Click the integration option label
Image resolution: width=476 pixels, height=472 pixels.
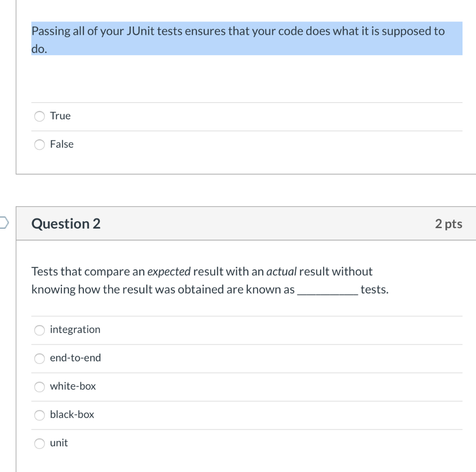click(75, 330)
